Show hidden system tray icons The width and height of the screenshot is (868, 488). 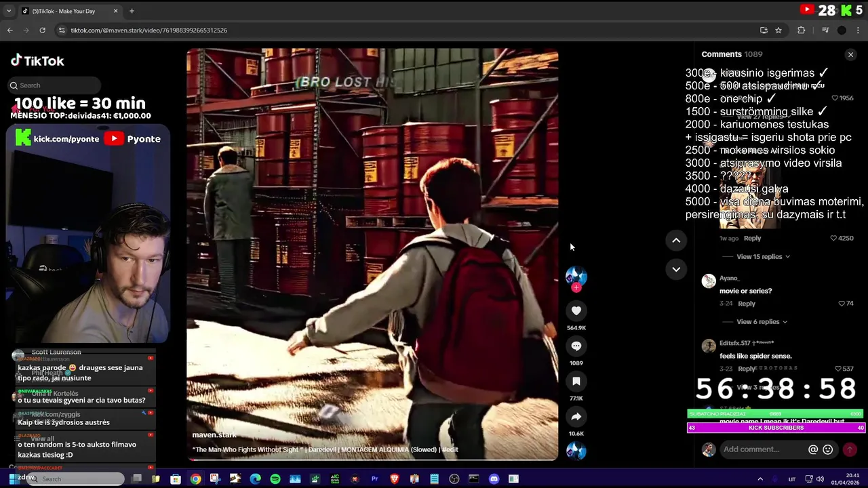760,479
